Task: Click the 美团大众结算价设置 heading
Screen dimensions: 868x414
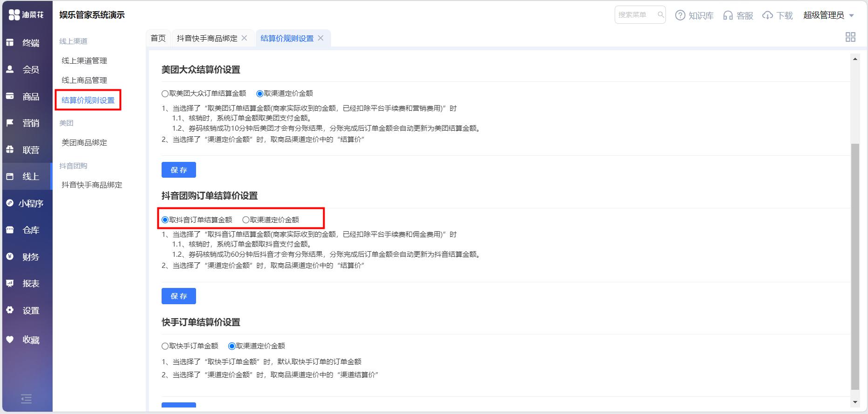Action: (x=201, y=70)
